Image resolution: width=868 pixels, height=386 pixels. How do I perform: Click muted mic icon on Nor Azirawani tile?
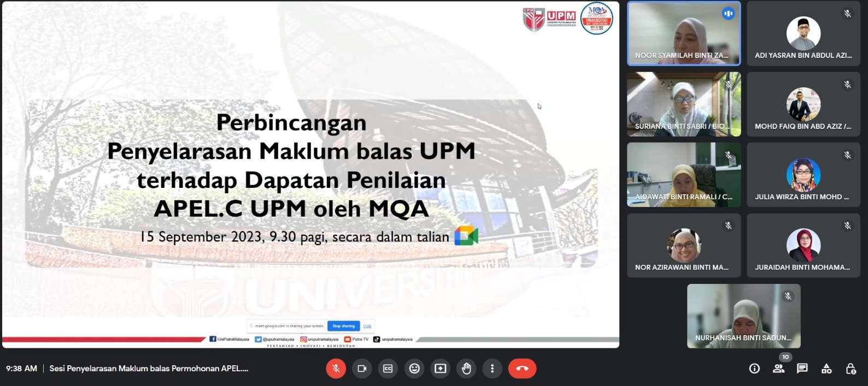coord(728,225)
